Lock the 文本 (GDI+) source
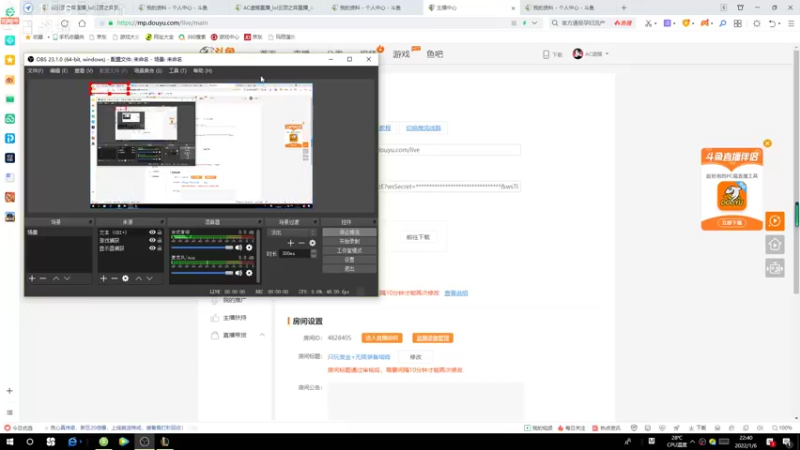Image resolution: width=800 pixels, height=450 pixels. pos(160,232)
